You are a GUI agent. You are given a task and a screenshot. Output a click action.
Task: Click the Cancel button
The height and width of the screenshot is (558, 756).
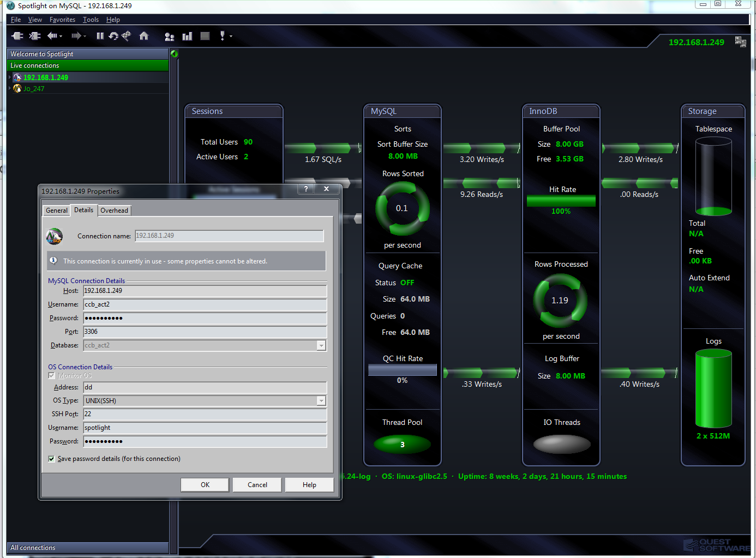pos(257,485)
